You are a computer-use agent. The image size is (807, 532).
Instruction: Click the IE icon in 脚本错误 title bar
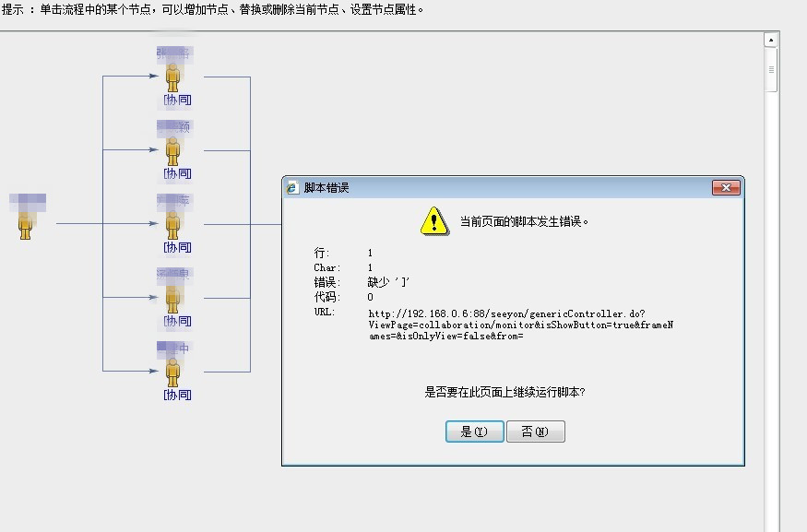coord(293,187)
